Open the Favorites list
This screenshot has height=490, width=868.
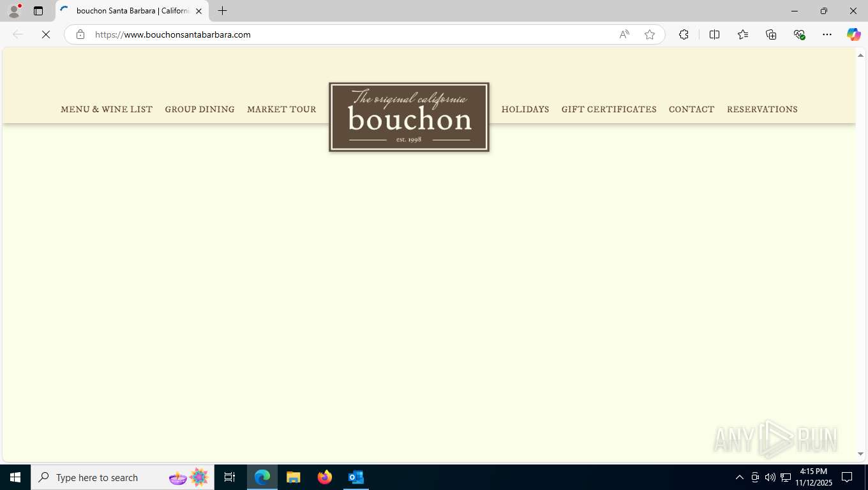(x=743, y=34)
